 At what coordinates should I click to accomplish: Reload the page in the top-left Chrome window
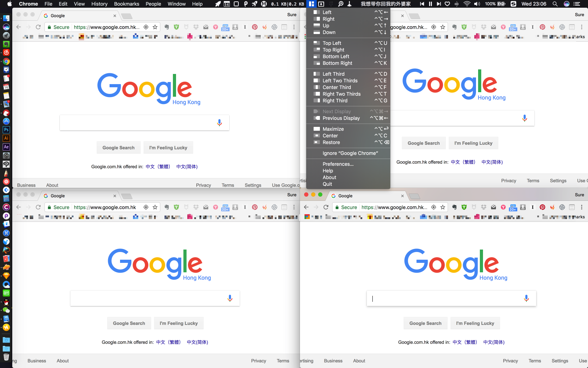point(38,27)
